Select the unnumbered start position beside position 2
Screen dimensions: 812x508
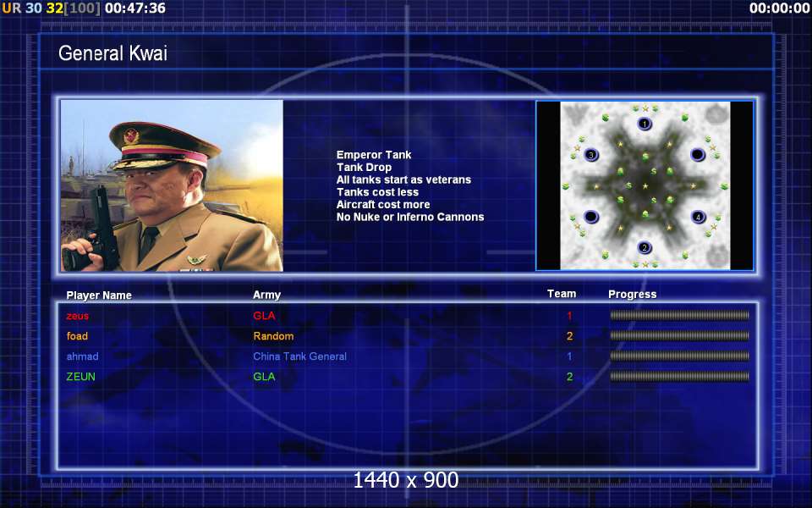[591, 216]
